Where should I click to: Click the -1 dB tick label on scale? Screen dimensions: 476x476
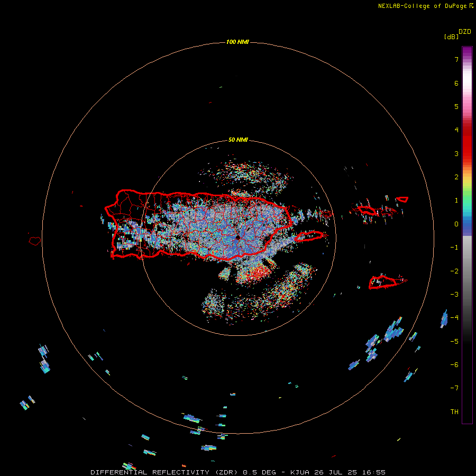[454, 248]
